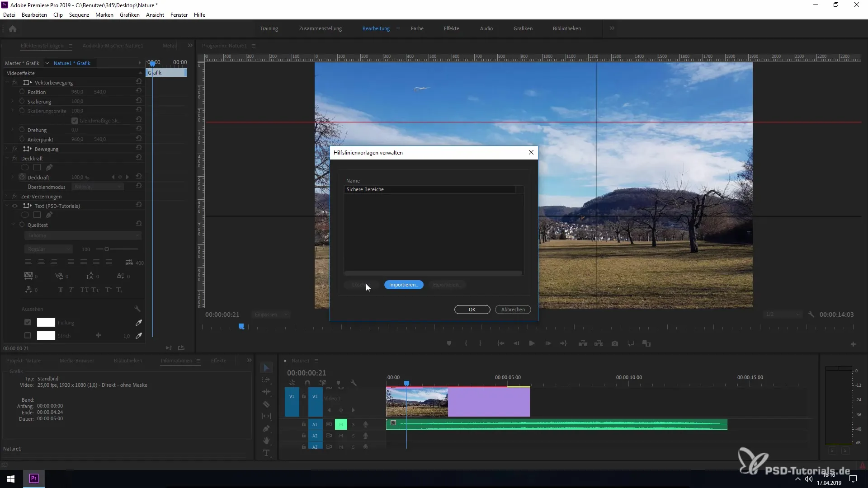The width and height of the screenshot is (868, 488).
Task: Select the Razor tool
Action: pos(266,404)
